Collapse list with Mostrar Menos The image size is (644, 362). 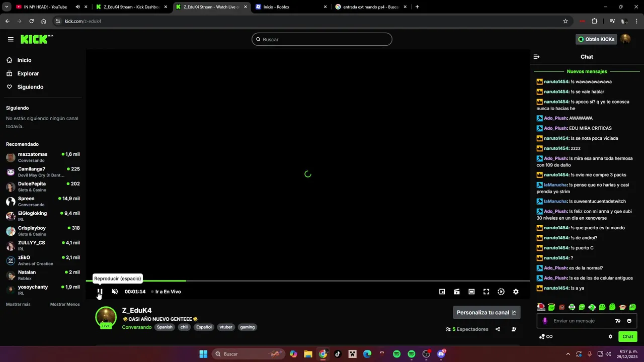tap(65, 304)
